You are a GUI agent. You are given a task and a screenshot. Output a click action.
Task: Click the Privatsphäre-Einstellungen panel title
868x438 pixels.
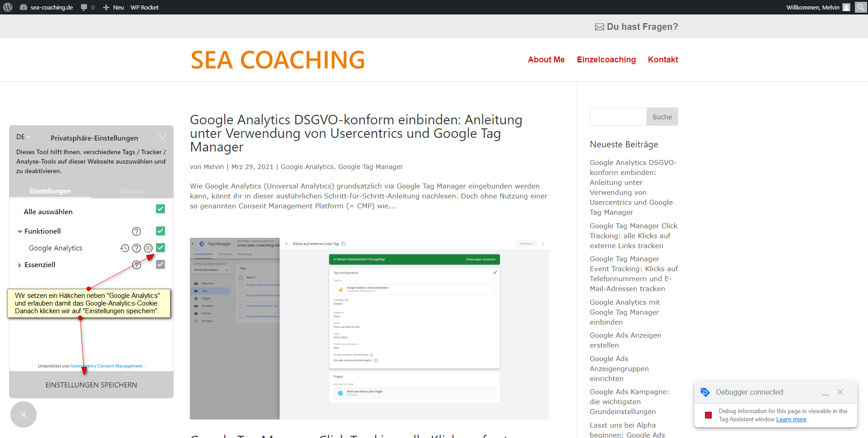(94, 138)
